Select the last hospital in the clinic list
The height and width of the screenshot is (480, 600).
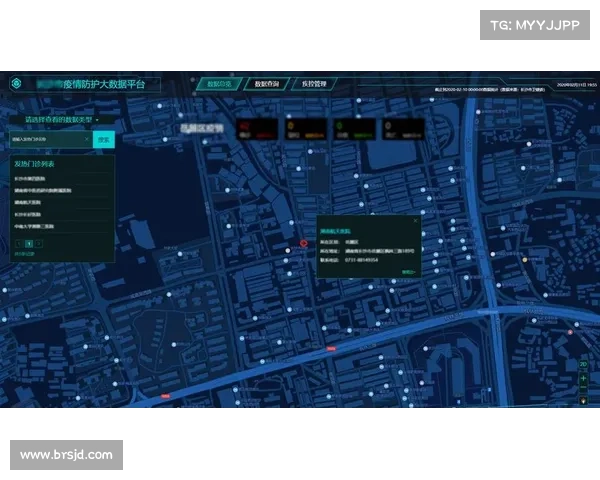pyautogui.click(x=34, y=227)
